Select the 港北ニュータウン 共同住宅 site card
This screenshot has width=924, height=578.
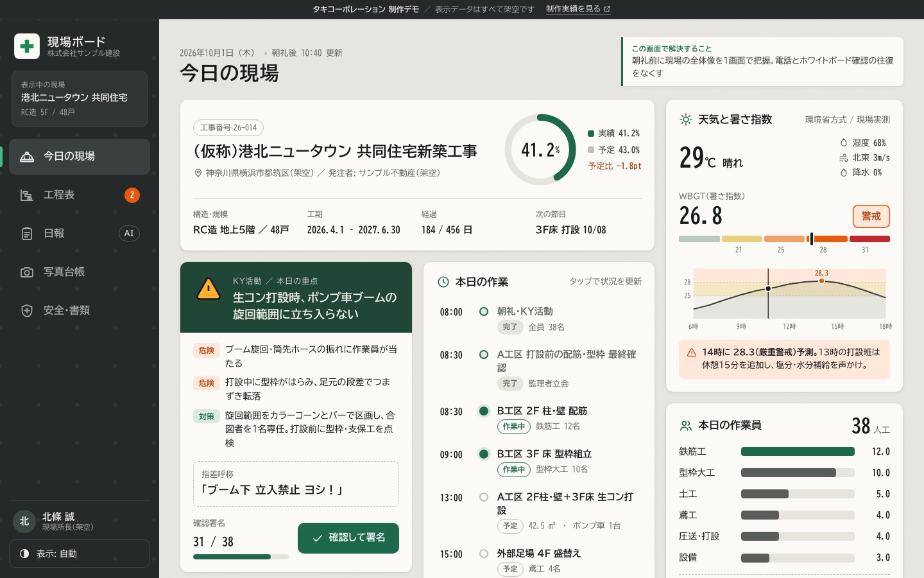[80, 99]
